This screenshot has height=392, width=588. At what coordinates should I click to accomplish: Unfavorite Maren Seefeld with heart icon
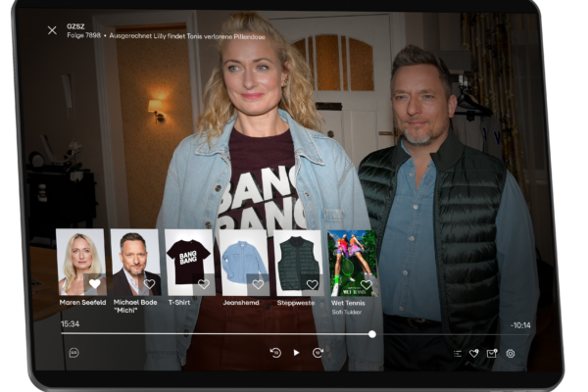pyautogui.click(x=95, y=284)
